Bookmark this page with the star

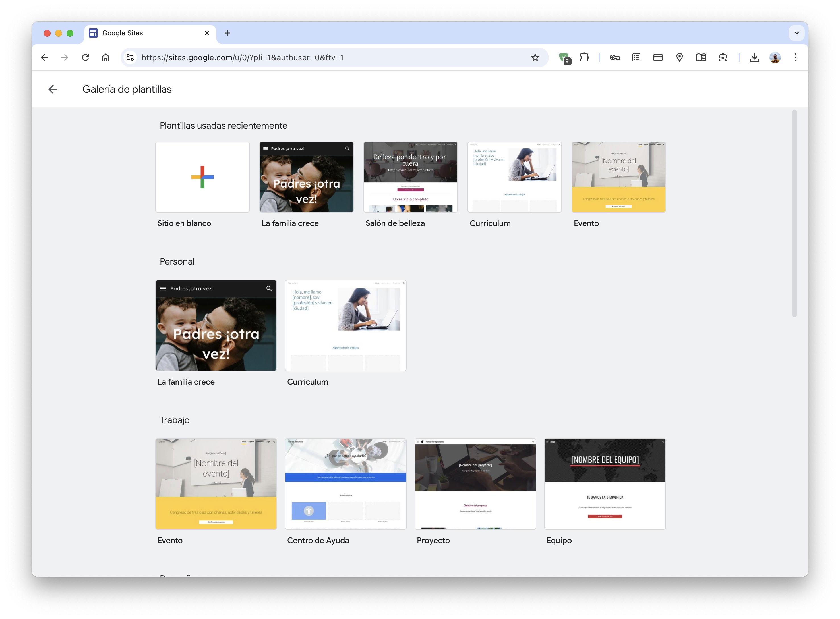[x=535, y=57]
